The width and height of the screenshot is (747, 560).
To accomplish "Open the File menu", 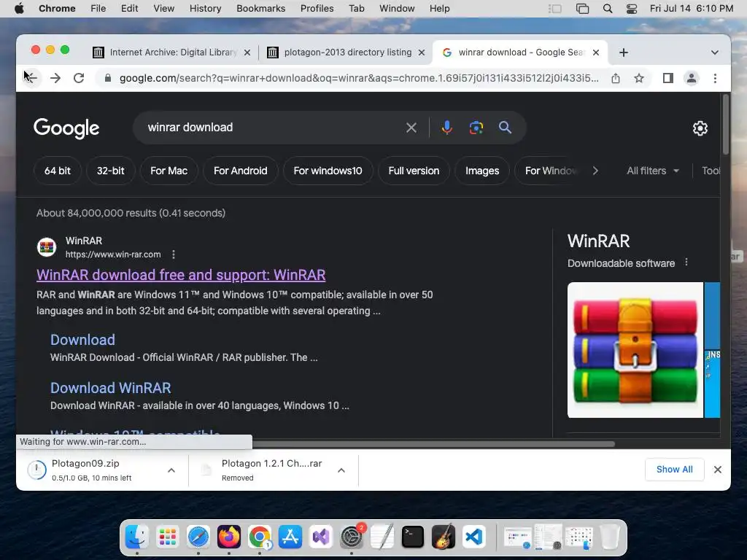I will click(98, 9).
